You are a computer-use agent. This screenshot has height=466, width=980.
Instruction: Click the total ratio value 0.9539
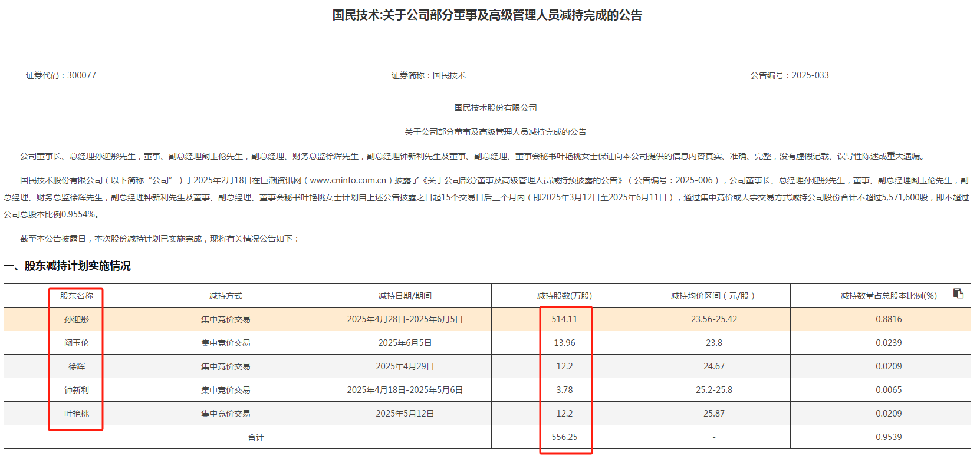point(889,437)
